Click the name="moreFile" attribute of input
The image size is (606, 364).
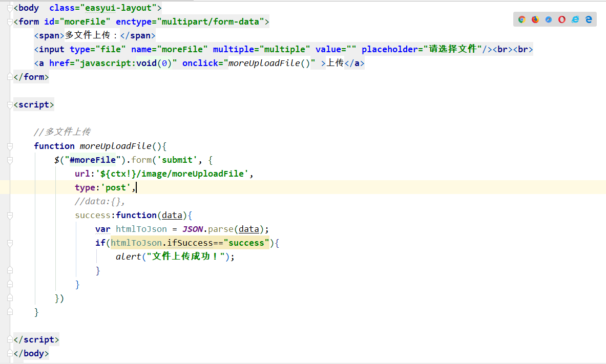click(x=169, y=50)
